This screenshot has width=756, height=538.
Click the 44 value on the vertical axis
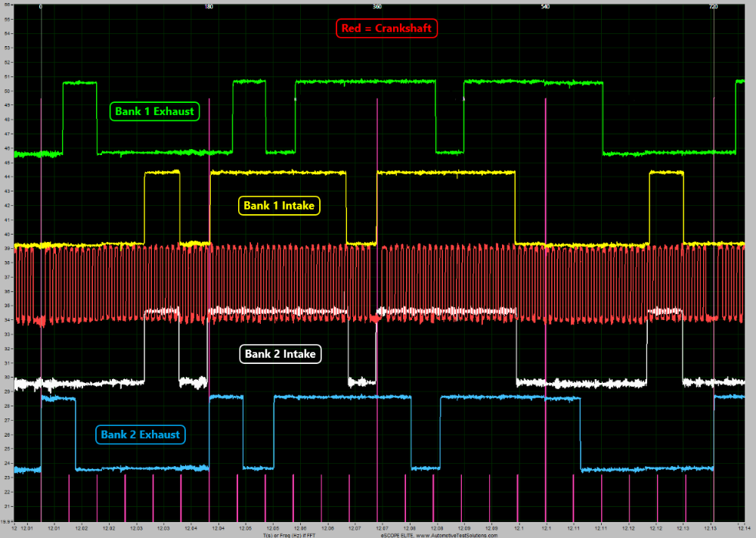[7, 176]
